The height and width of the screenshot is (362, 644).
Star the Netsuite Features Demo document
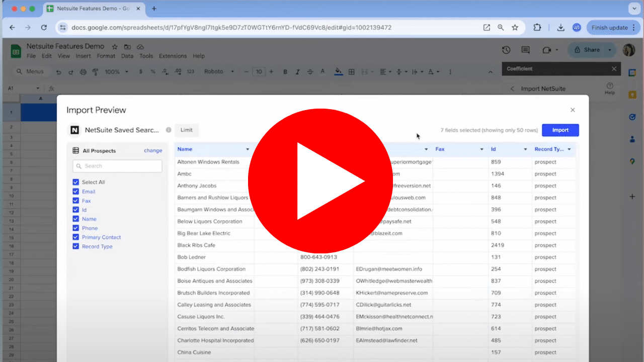point(115,47)
